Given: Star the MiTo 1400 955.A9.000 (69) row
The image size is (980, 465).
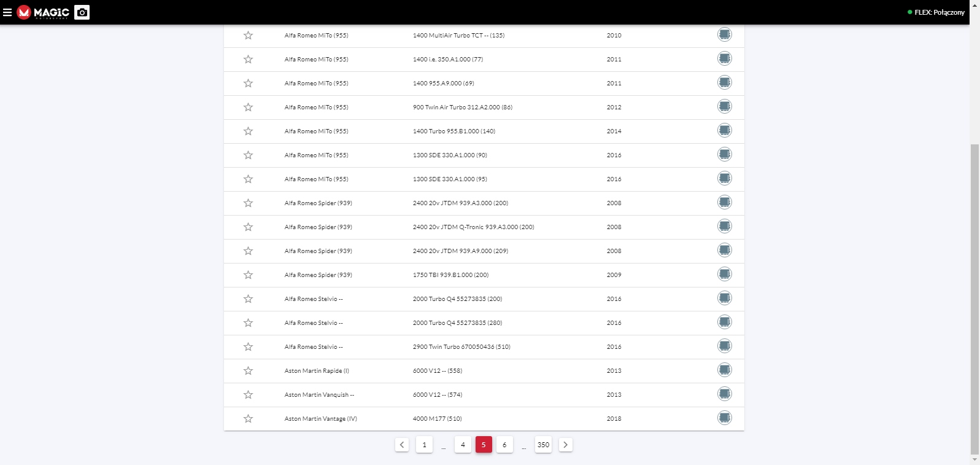Looking at the screenshot, I should point(248,83).
